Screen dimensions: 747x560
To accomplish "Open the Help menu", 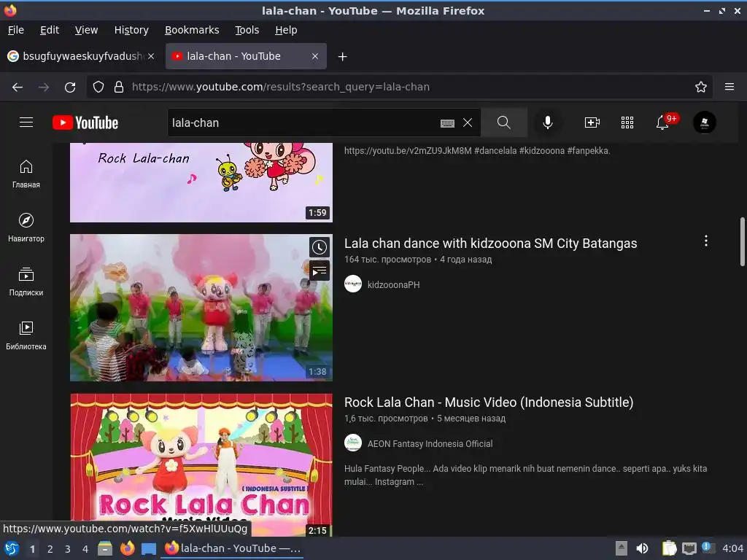I will [286, 30].
